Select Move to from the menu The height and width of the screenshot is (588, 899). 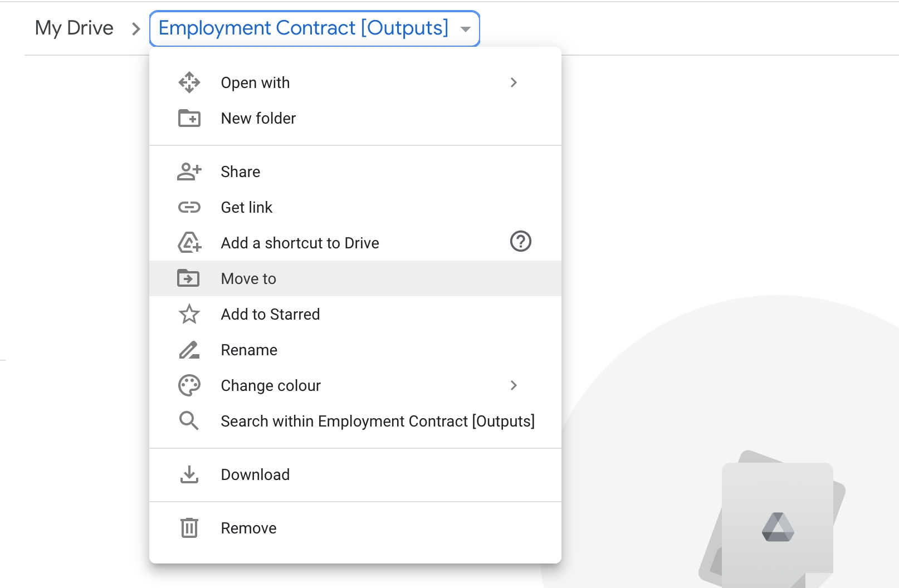point(248,278)
